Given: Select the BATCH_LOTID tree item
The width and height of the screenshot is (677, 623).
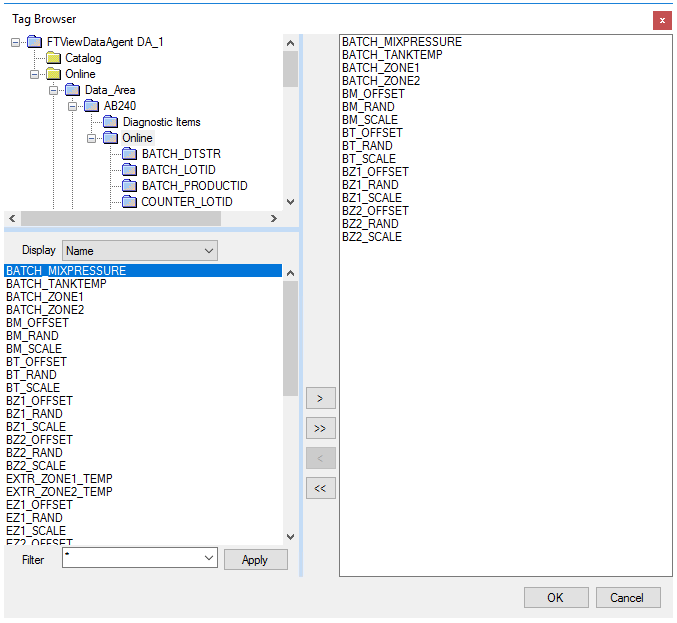Looking at the screenshot, I should (179, 170).
